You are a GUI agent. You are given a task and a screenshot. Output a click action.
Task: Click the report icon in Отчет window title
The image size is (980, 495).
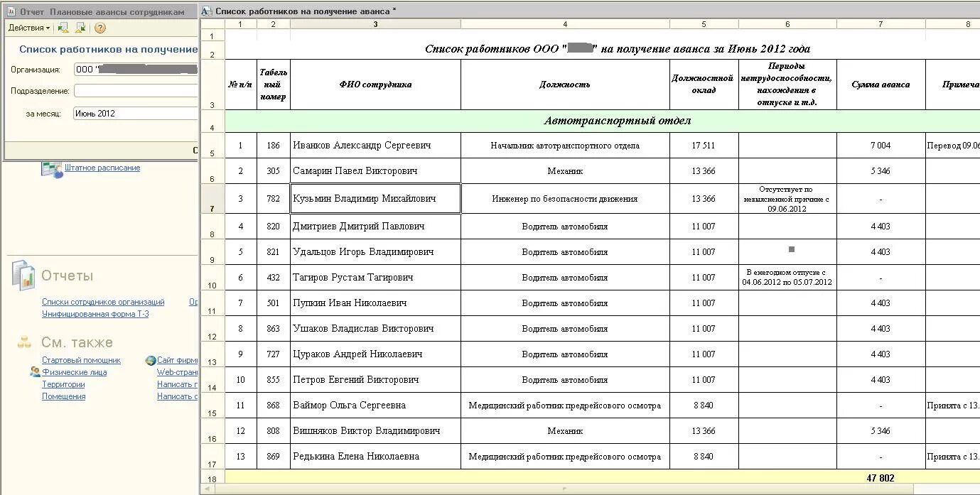click(x=11, y=11)
